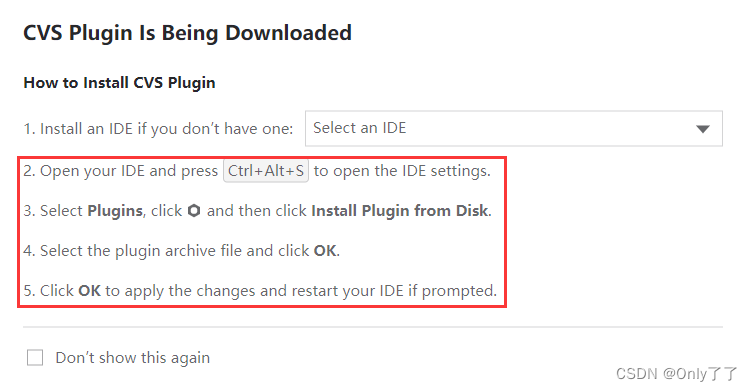Click the bold "Plugins" word in step 3
This screenshot has height=391, width=752.
115,211
